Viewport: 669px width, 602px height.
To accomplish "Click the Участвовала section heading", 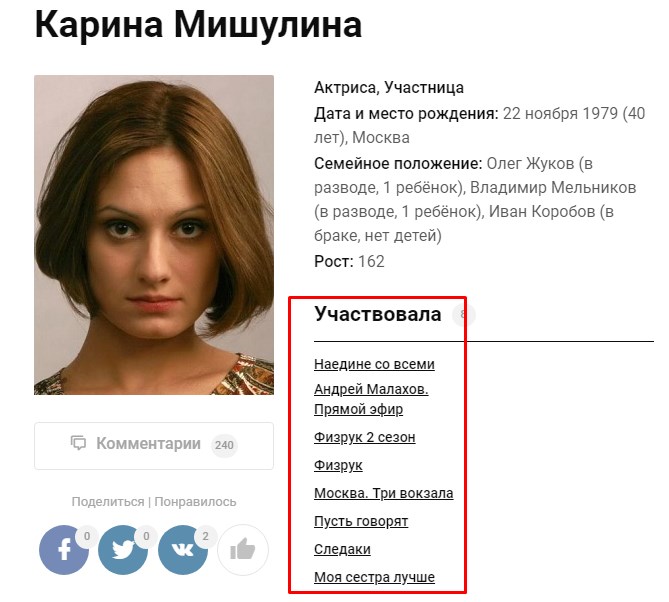I will click(x=378, y=314).
